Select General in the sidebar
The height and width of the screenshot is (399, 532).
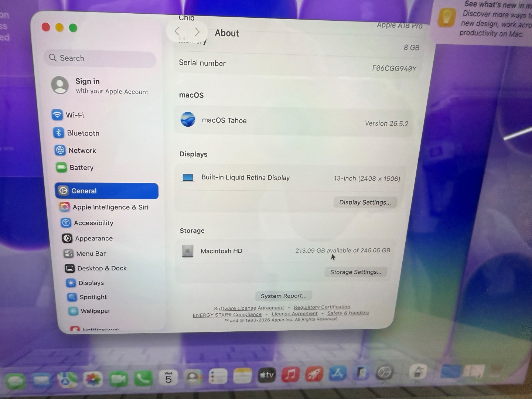coord(107,191)
